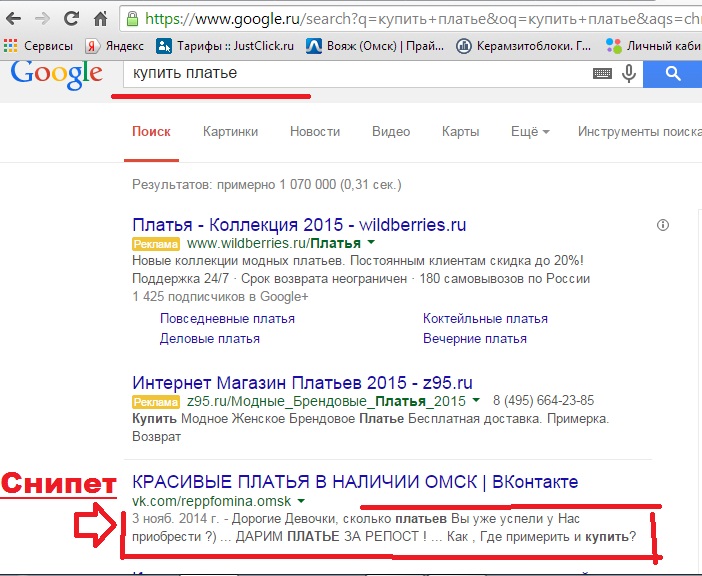Open the Вечерние платья sitelink
Screen dimensions: 702x576
point(475,339)
